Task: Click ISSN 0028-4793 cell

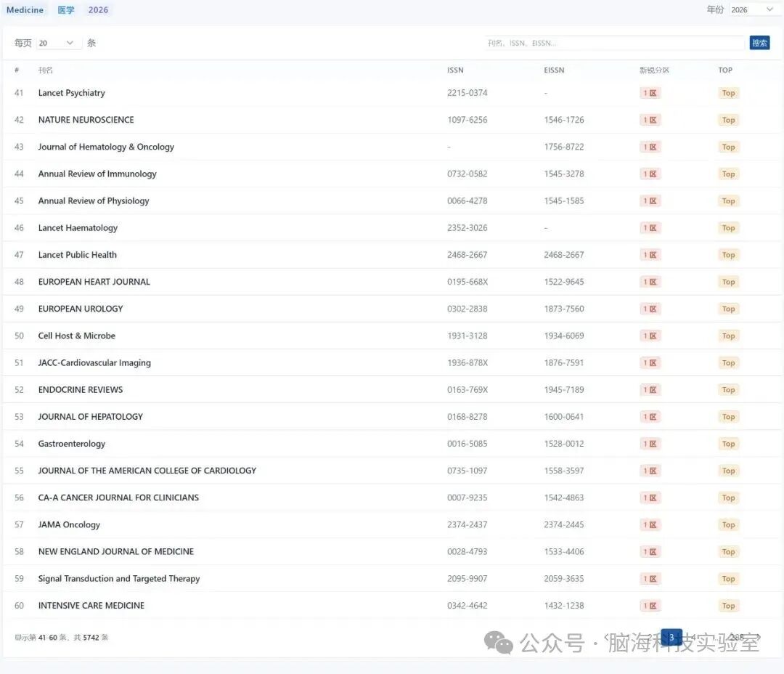Action: click(467, 552)
